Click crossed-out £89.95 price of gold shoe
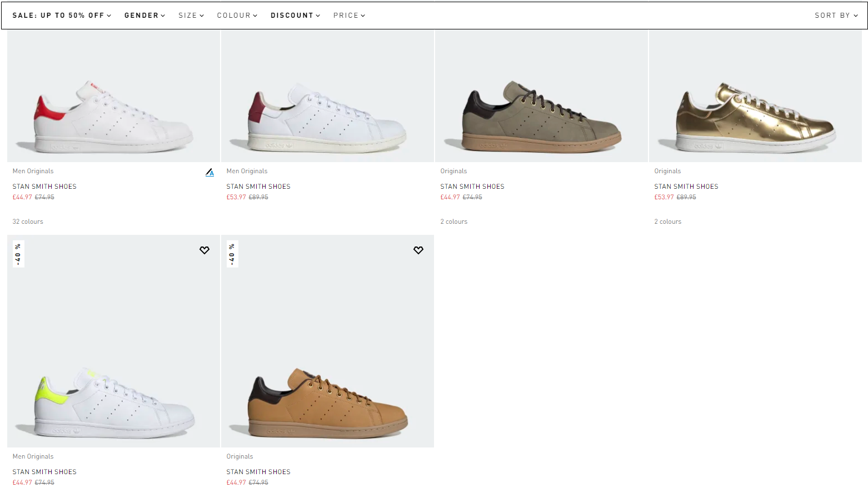Image resolution: width=868 pixels, height=503 pixels. 686,197
